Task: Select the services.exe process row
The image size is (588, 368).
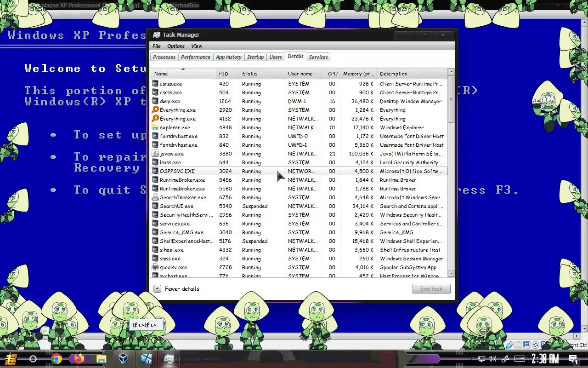Action: pos(299,224)
